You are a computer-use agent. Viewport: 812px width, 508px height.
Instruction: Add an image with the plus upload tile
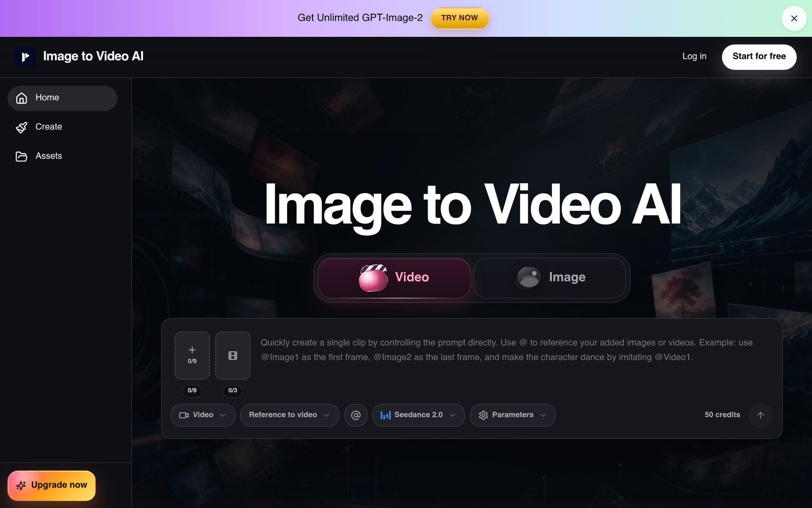tap(192, 355)
